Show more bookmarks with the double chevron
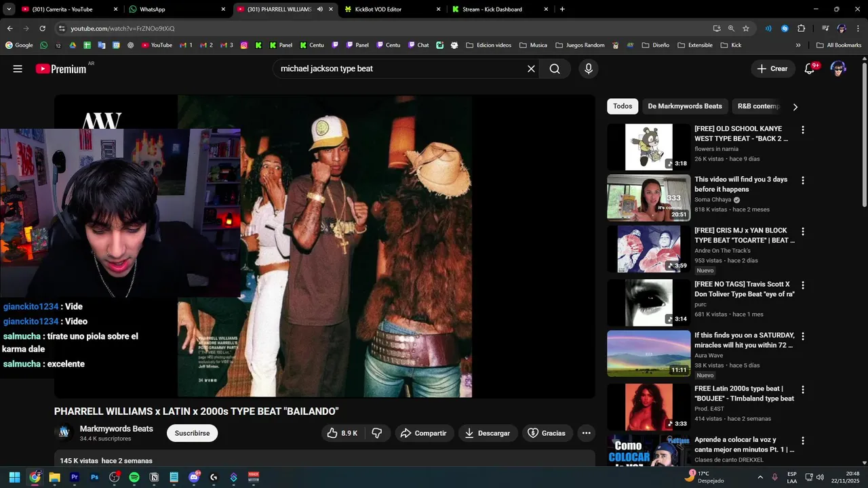The height and width of the screenshot is (488, 868). 798,45
